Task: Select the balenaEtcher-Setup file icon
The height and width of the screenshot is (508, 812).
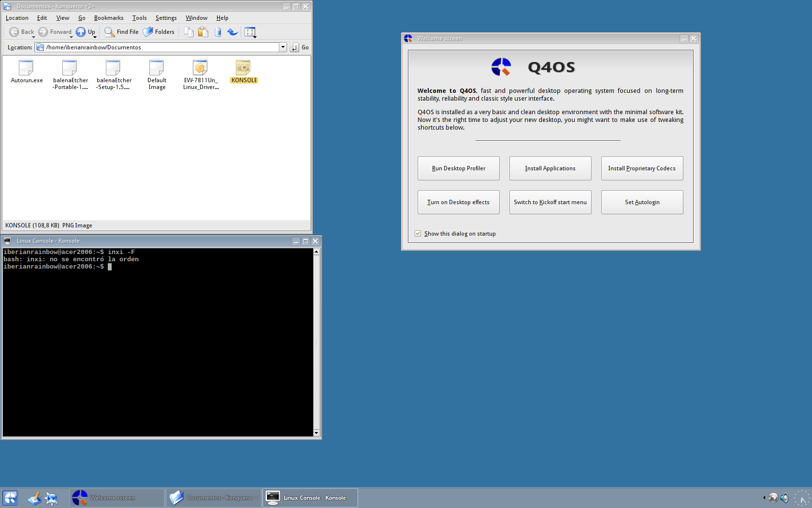Action: coord(113,68)
